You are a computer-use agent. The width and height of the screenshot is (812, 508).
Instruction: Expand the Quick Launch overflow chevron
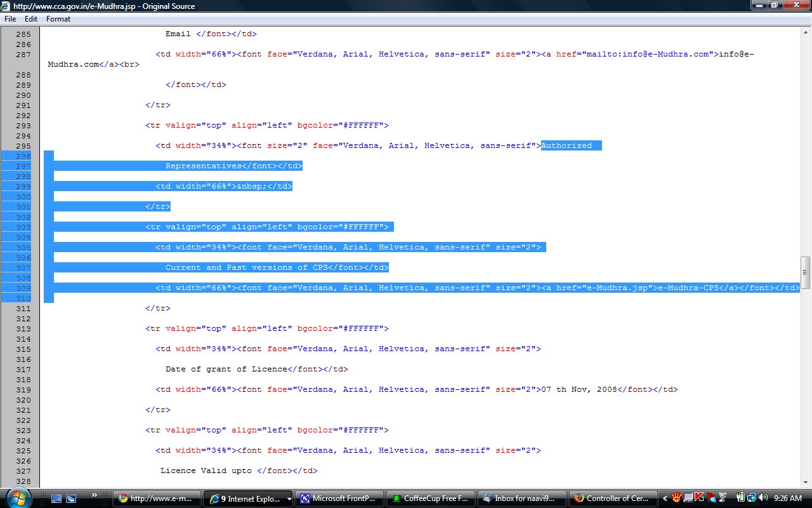click(95, 495)
